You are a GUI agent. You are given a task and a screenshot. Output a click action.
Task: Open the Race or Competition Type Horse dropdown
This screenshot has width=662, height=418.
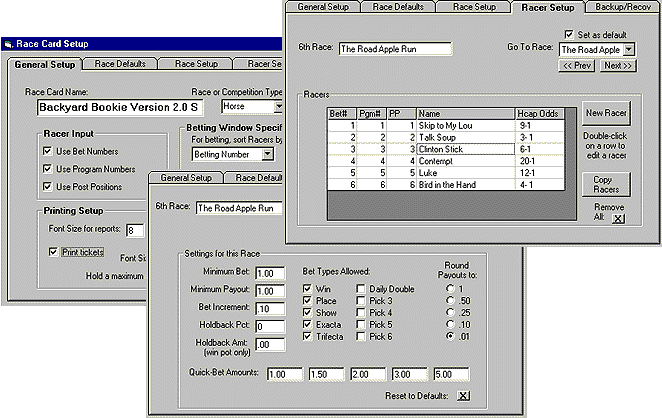tap(279, 106)
